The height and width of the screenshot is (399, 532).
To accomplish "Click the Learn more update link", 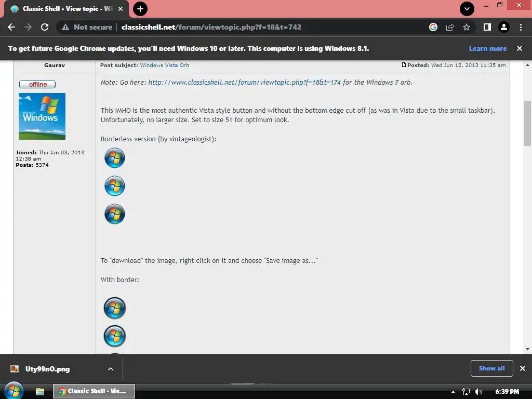I will (x=487, y=48).
